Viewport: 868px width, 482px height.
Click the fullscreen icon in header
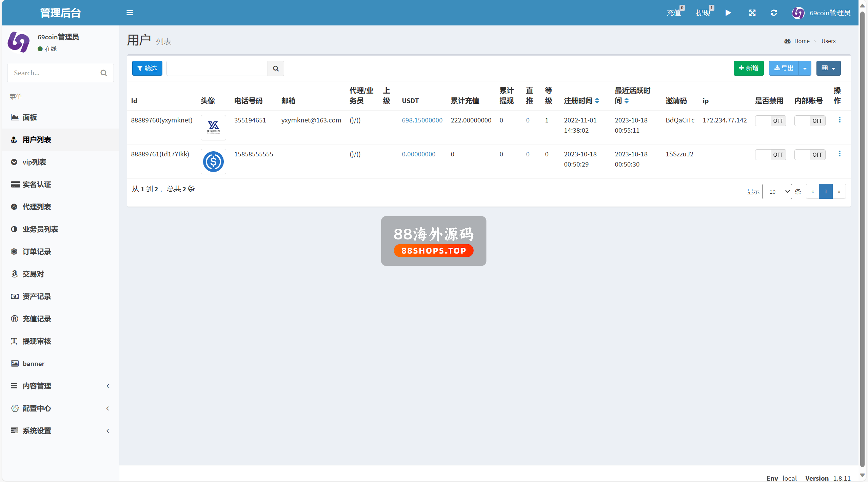[x=752, y=13]
